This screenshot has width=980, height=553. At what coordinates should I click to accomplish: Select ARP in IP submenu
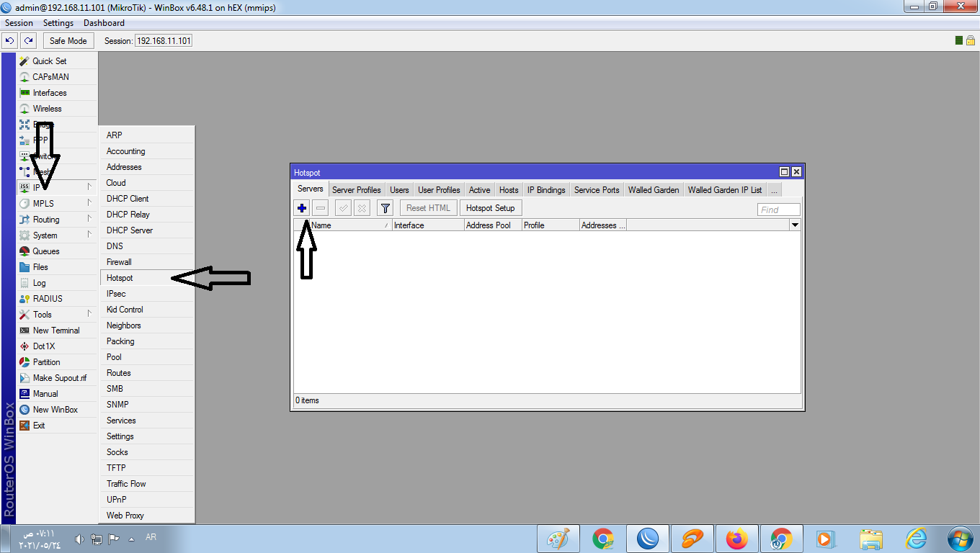point(147,135)
